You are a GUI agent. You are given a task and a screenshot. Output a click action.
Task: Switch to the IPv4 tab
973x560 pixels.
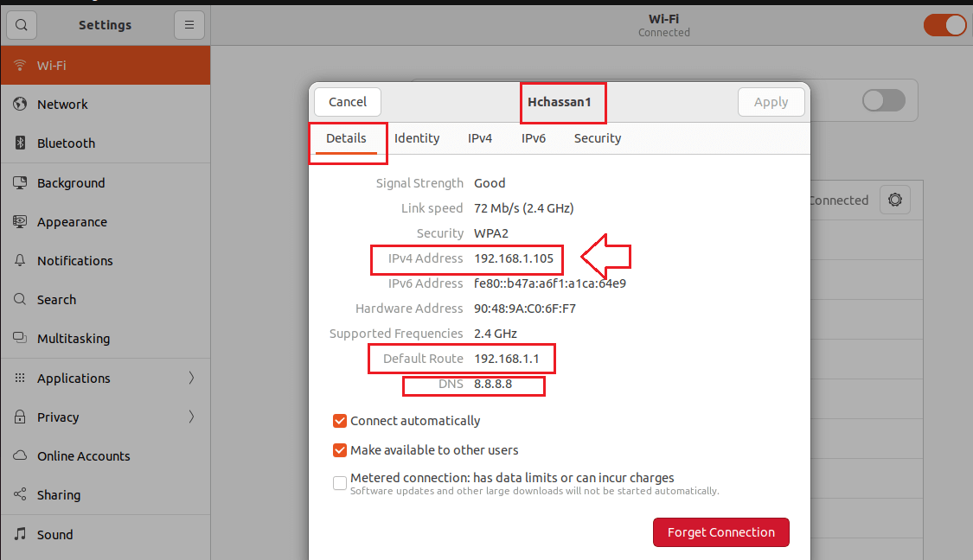480,138
